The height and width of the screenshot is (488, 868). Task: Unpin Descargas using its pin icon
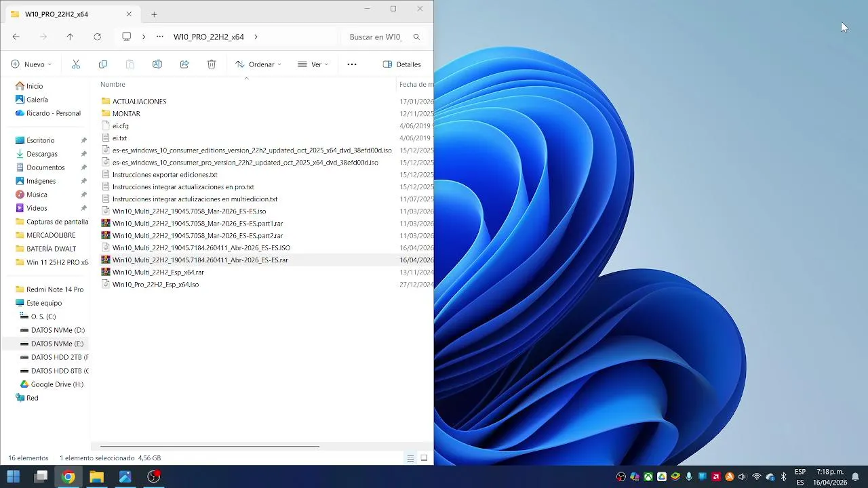[84, 154]
